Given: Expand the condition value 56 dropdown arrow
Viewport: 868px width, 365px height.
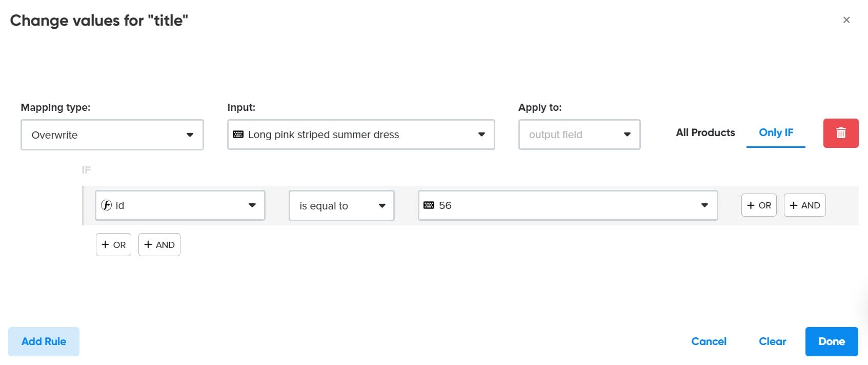Looking at the screenshot, I should [x=704, y=205].
